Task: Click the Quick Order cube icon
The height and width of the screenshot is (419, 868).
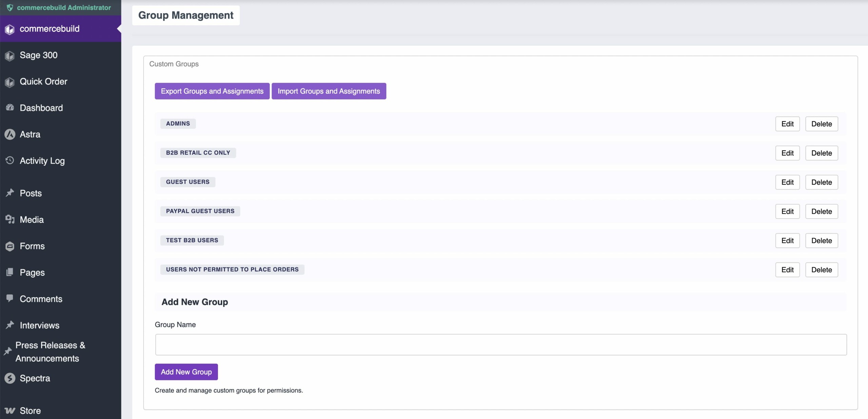Action: point(10,82)
